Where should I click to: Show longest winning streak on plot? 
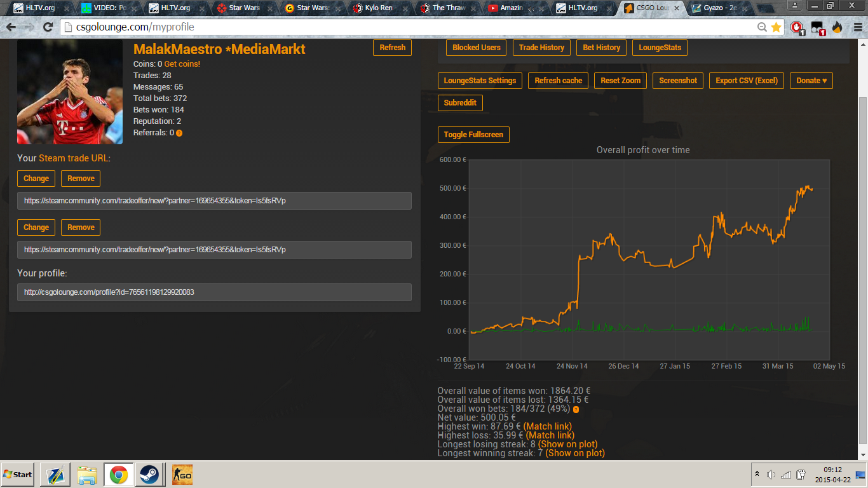click(575, 453)
